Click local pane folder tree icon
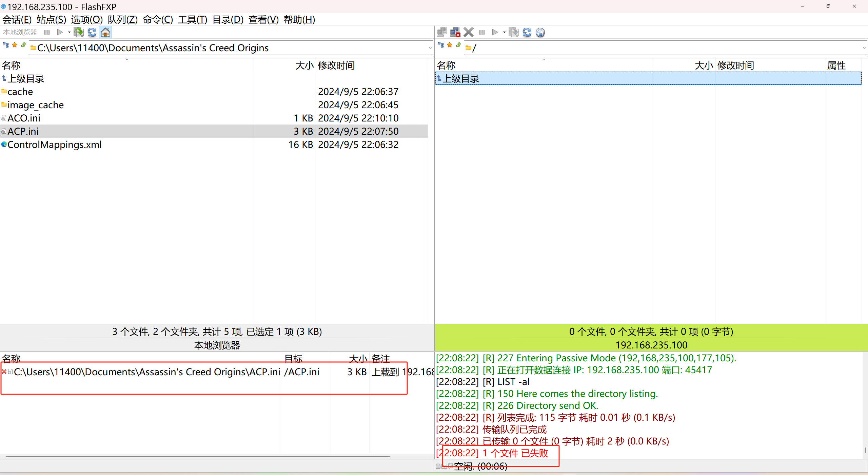This screenshot has width=868, height=475. 6,45
